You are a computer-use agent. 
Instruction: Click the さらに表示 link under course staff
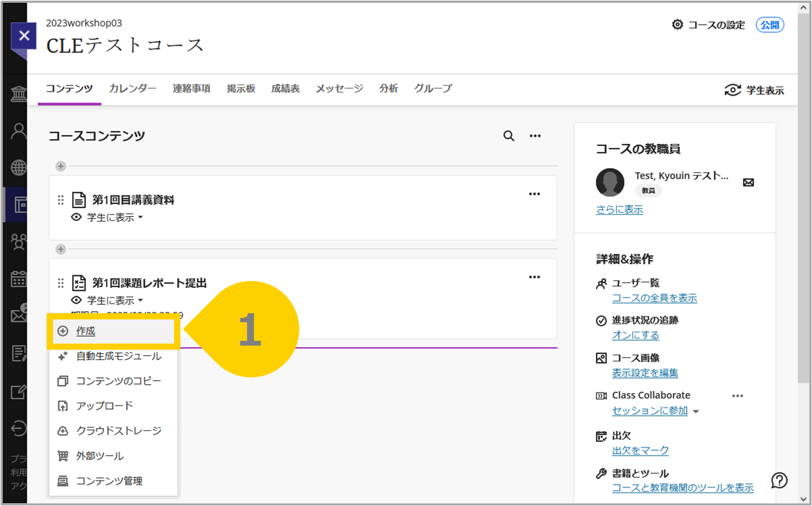(619, 209)
